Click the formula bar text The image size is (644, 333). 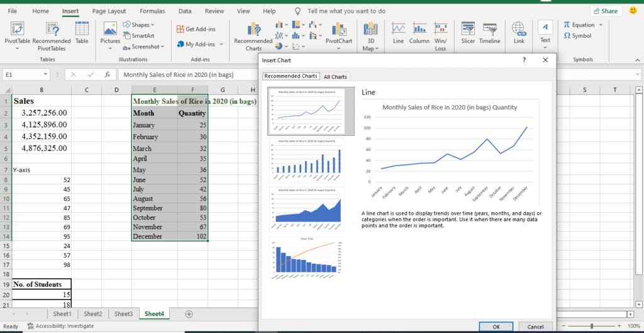[179, 75]
